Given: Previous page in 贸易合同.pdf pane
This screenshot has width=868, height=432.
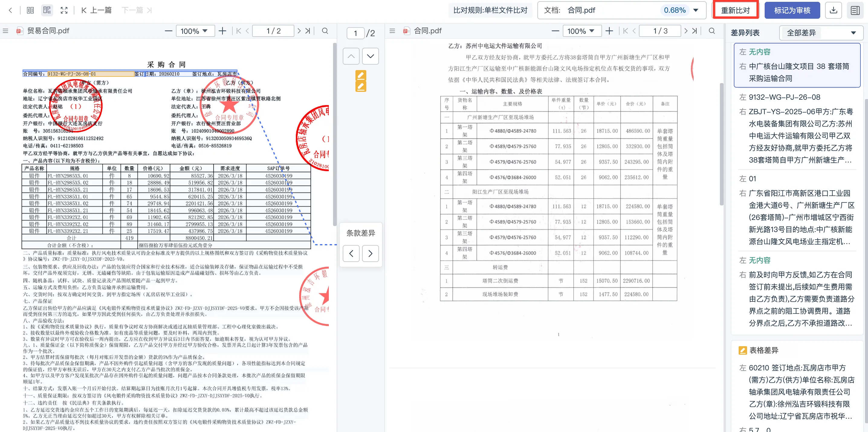Looking at the screenshot, I should 247,31.
